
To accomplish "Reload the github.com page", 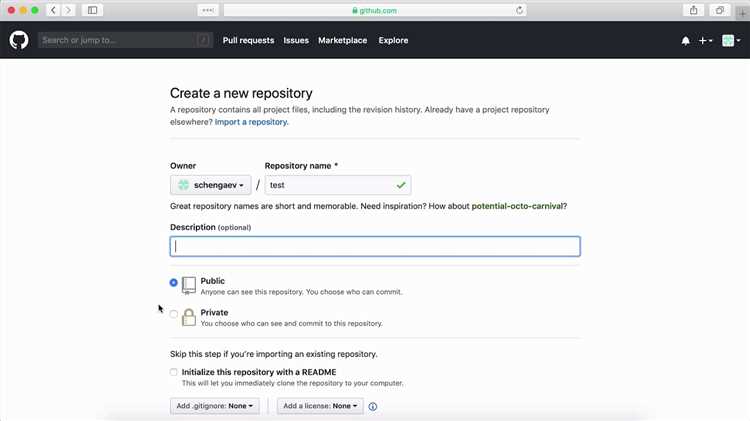I will coord(519,10).
